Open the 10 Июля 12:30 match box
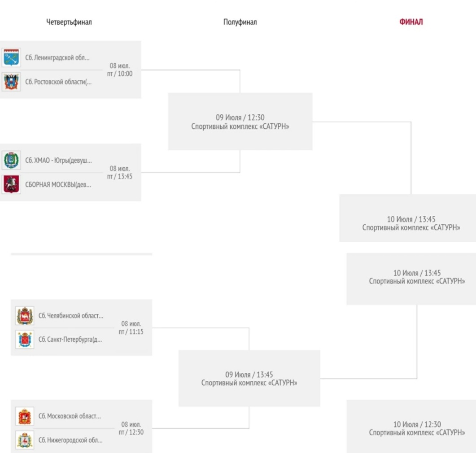The image size is (476, 453). click(x=411, y=426)
